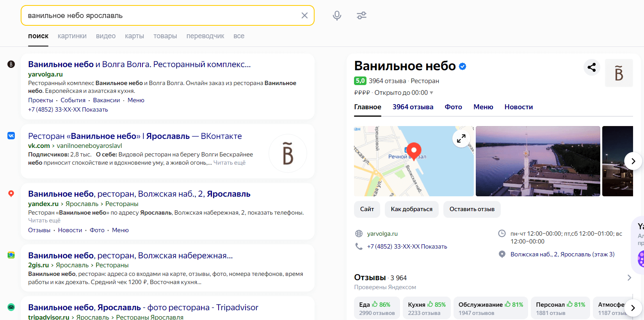Image resolution: width=644 pixels, height=320 pixels.
Task: Open the переводчик tab
Action: coord(205,36)
